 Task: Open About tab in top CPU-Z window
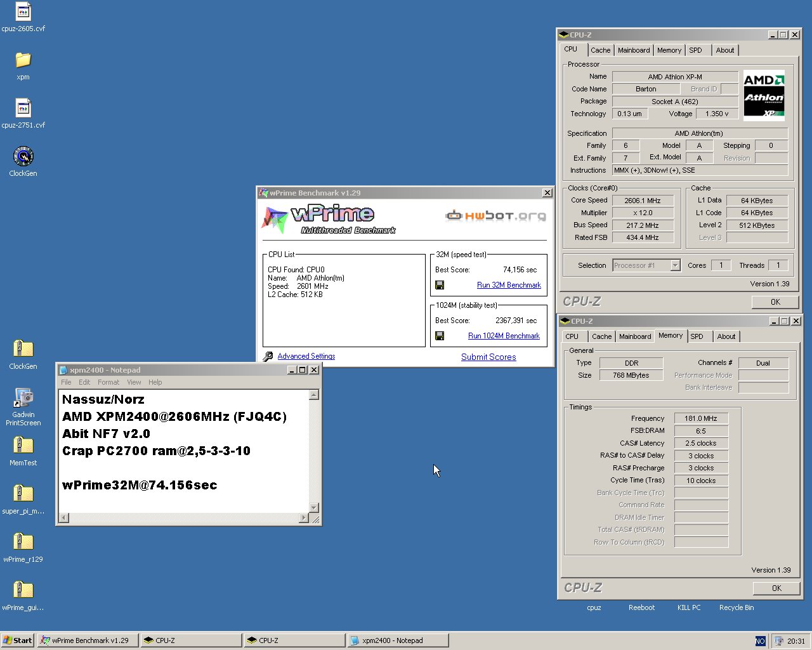pos(725,50)
